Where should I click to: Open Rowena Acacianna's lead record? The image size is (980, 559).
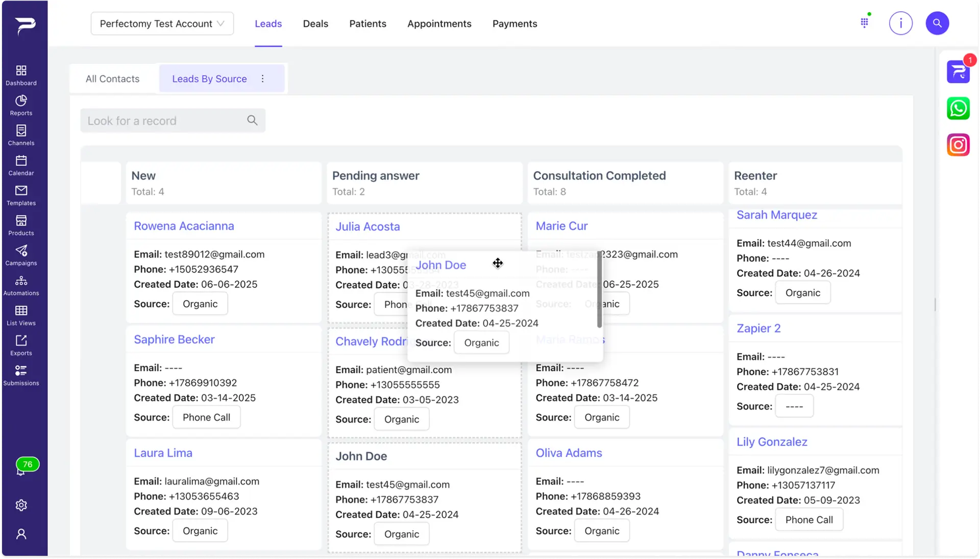coord(184,226)
